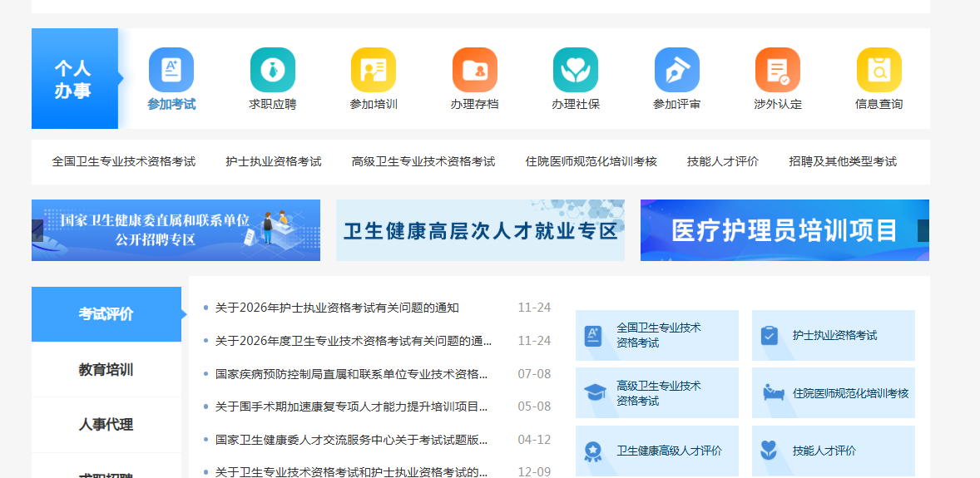Click date 12-09 in notice list

pyautogui.click(x=534, y=472)
